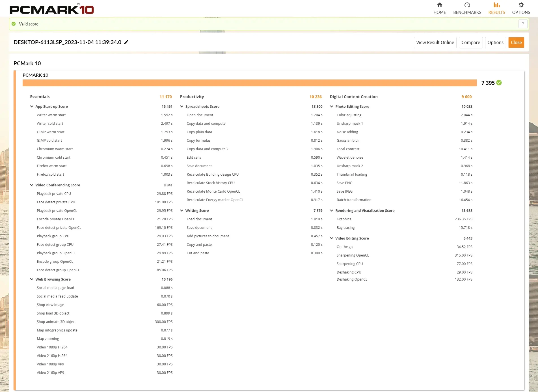Open the Benchmarks gauge icon

467,5
